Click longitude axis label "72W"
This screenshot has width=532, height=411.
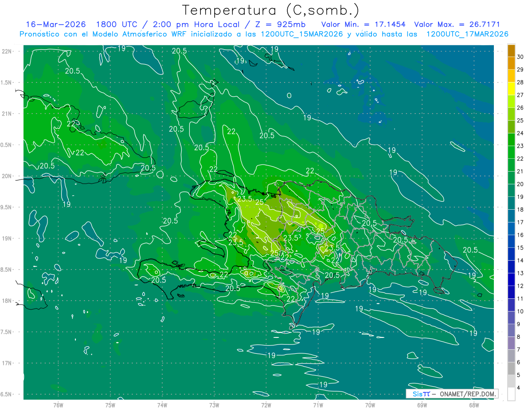tap(266, 405)
